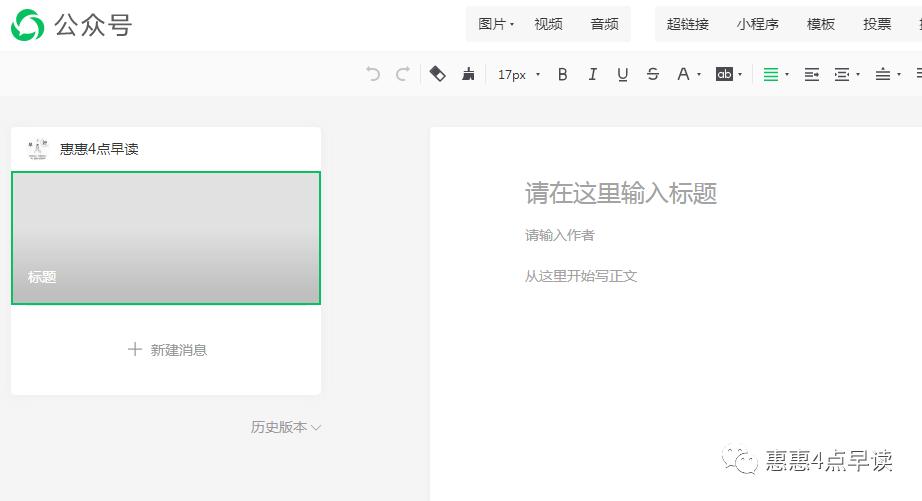Add a 超链接
The width and height of the screenshot is (922, 501).
[x=687, y=24]
